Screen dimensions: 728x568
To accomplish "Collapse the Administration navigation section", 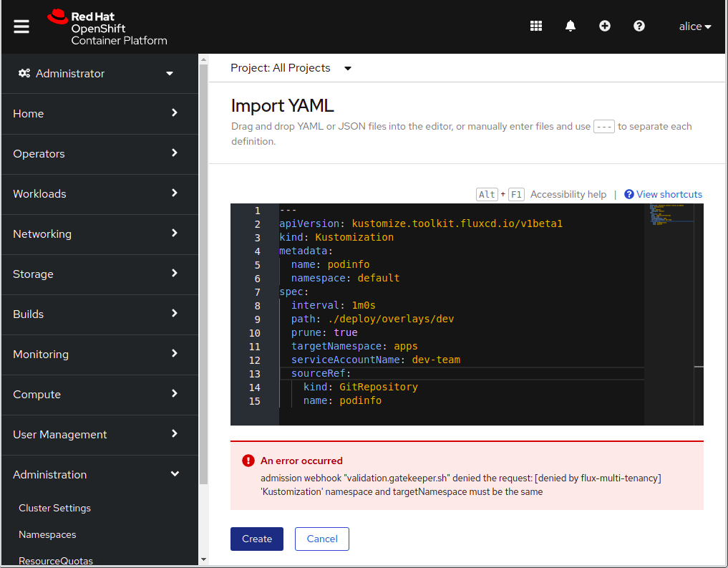I will click(x=100, y=474).
